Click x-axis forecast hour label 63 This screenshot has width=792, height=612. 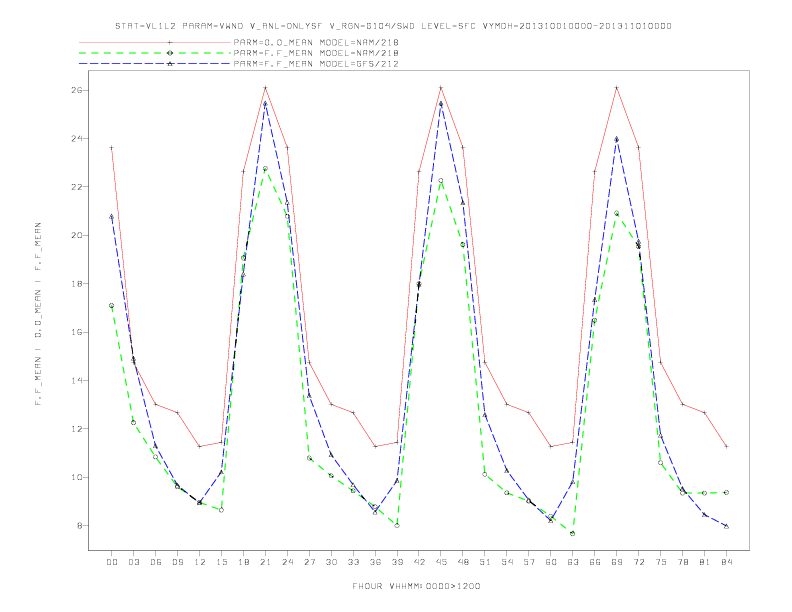(573, 562)
